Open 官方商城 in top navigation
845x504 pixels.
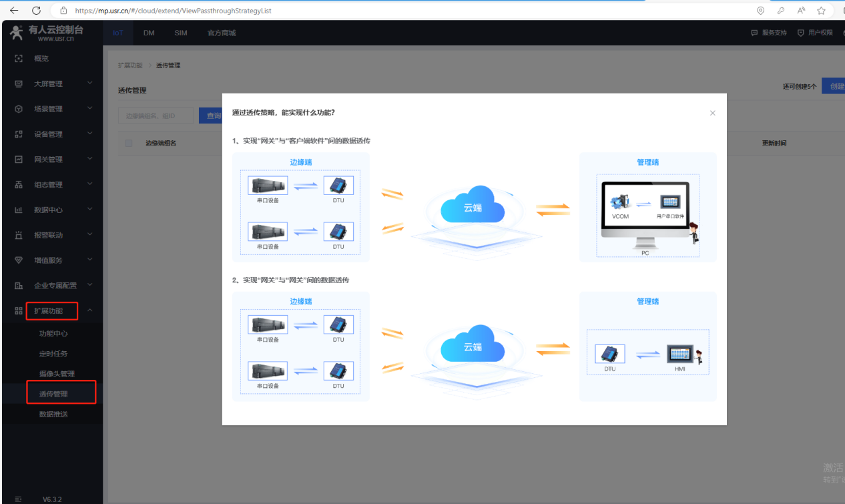click(x=222, y=33)
